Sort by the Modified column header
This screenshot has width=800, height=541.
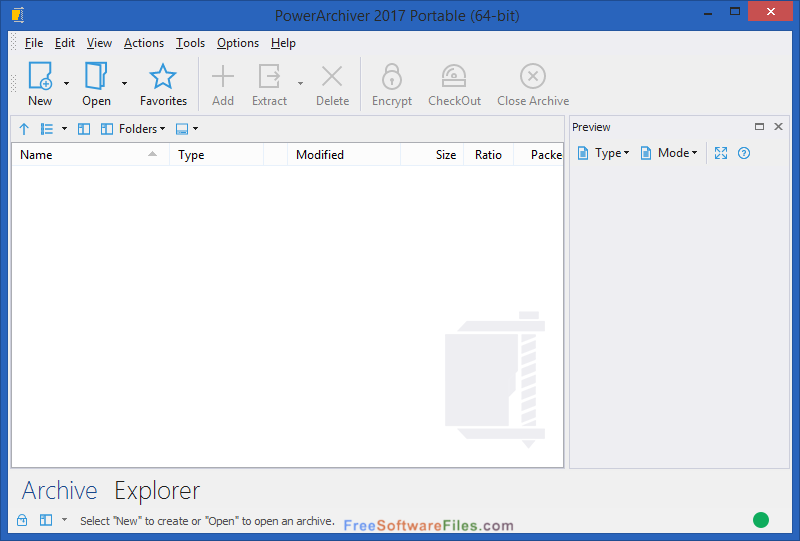(344, 155)
